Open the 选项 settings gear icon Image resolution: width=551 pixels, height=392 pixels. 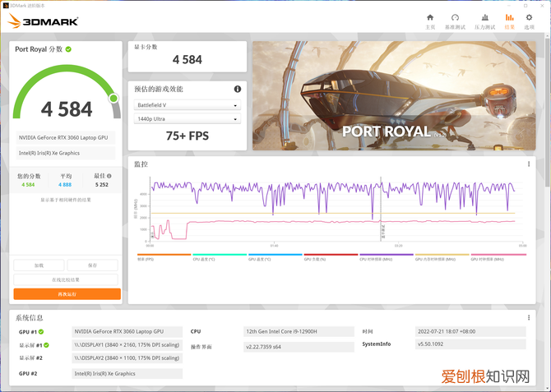(529, 21)
